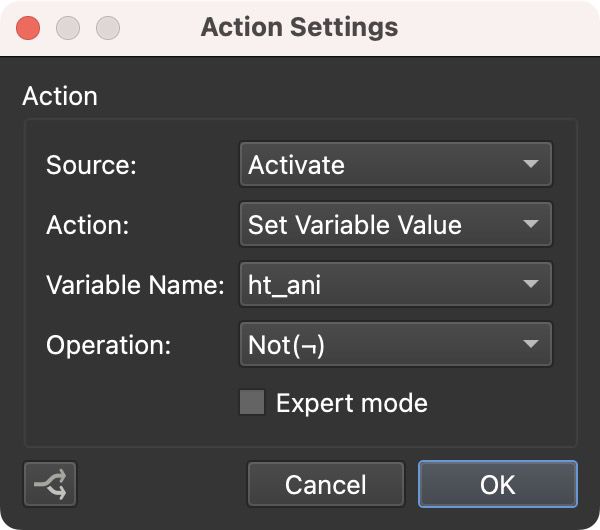Confirm settings with the OK button
This screenshot has width=600, height=530.
pos(497,485)
